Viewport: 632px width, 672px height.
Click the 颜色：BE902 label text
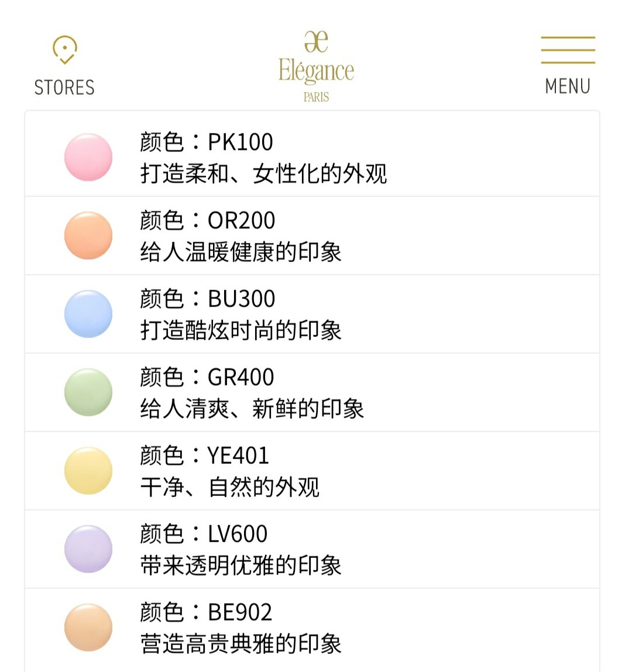click(x=207, y=612)
